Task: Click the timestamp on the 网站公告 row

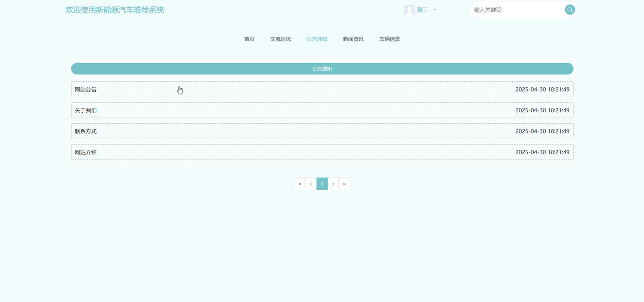Action: click(542, 89)
